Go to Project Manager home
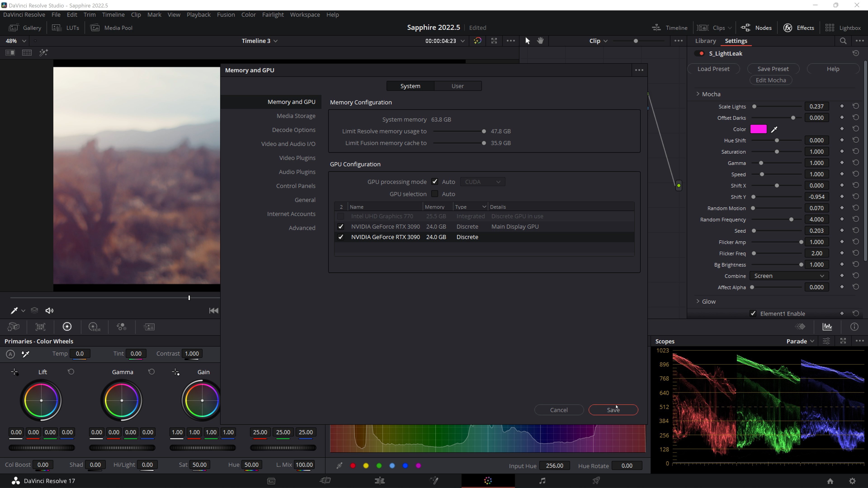 click(830, 481)
